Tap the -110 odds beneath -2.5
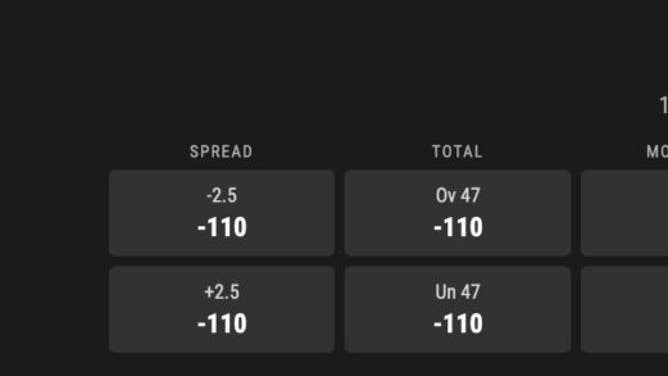 pyautogui.click(x=222, y=227)
